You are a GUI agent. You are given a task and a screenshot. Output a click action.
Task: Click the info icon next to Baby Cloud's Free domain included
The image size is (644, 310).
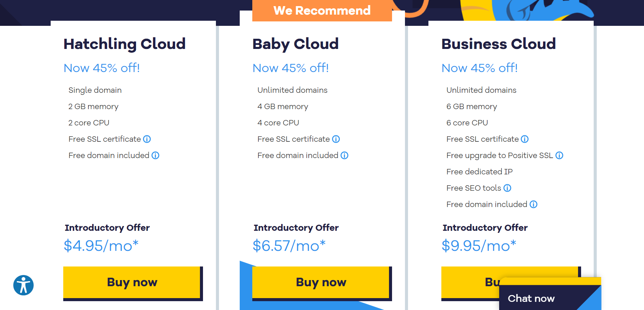click(x=345, y=155)
